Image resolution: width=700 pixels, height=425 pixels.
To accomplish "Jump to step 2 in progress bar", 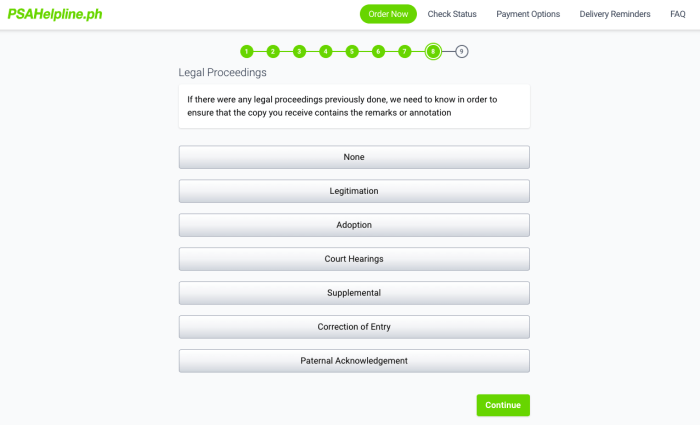I will [273, 51].
